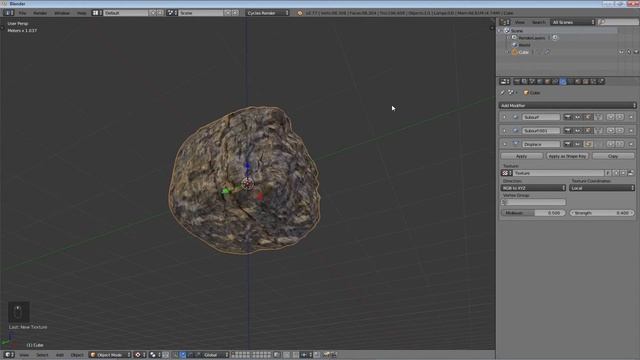Screen dimensions: 640x360
Task: Unlink the Texture datablock from Displace
Action: (623, 173)
